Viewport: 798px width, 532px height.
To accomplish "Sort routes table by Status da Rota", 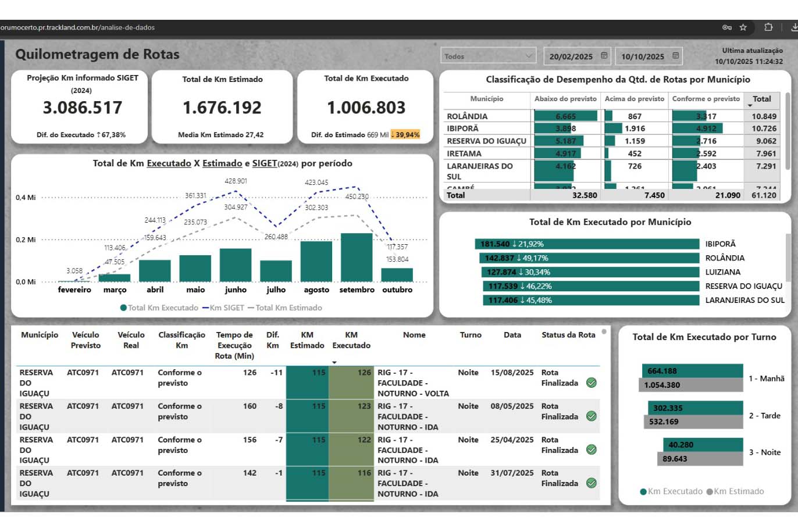I will tap(568, 335).
